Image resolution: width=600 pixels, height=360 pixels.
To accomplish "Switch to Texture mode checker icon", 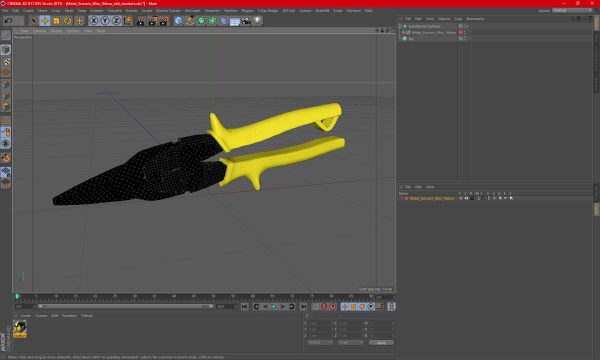I will click(x=6, y=61).
